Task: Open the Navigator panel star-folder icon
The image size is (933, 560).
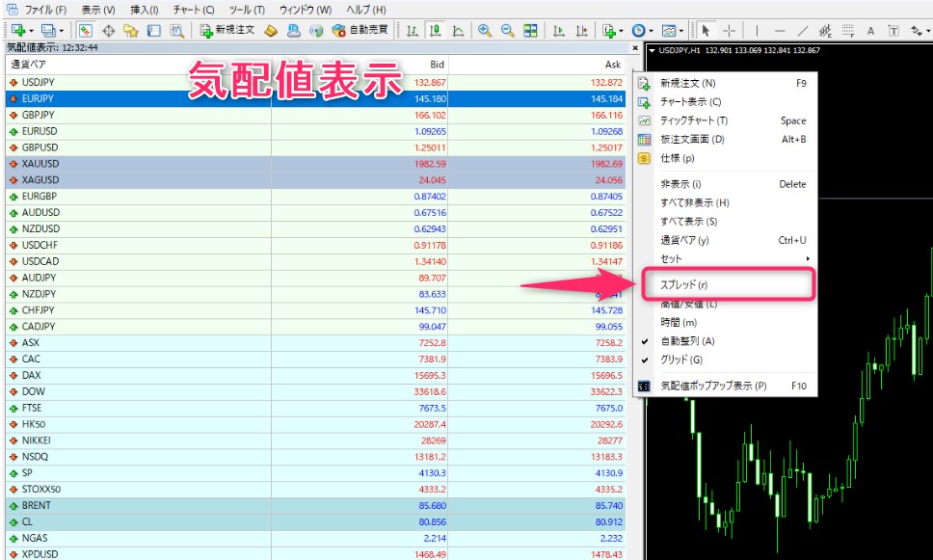Action: coord(131,31)
